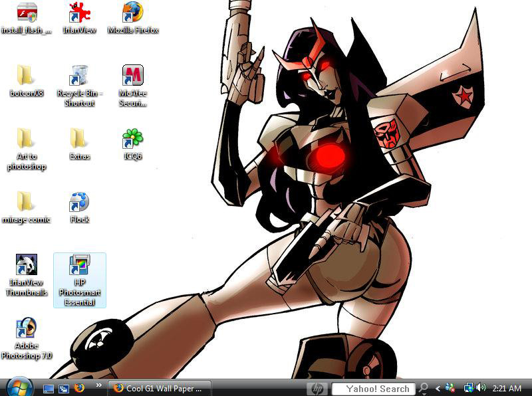
Task: Click the Show Desktop quick launch icon
Action: pyautogui.click(x=49, y=389)
